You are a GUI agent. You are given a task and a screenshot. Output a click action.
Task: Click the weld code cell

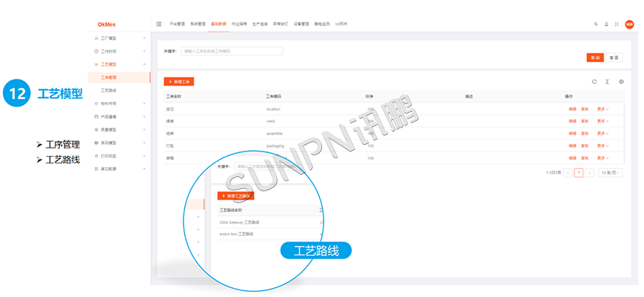click(270, 121)
